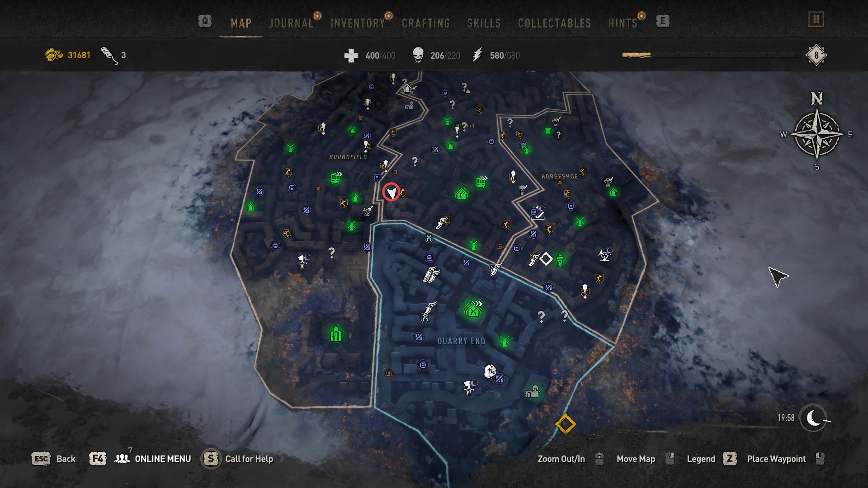Go to the Skills tab
This screenshot has width=868, height=488.
pyautogui.click(x=484, y=23)
